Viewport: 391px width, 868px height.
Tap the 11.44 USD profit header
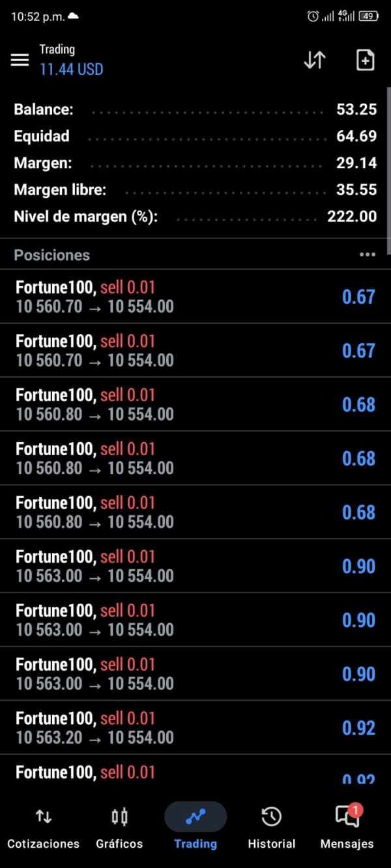click(72, 69)
